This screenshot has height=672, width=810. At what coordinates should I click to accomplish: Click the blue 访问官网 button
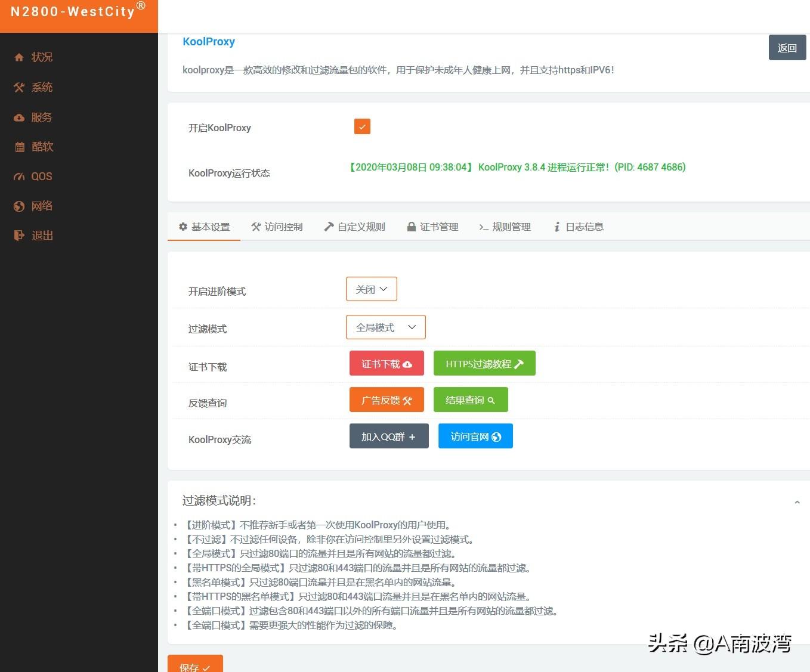[x=475, y=436]
